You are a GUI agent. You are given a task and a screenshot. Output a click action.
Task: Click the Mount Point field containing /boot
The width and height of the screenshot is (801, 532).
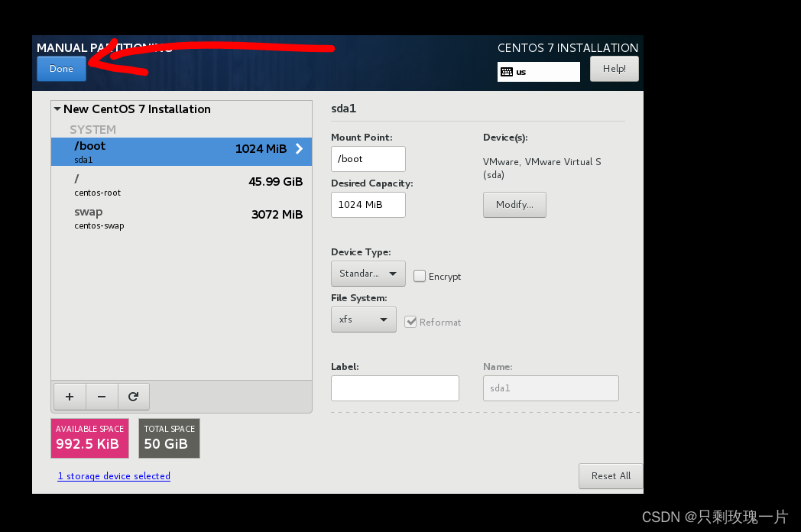[368, 159]
